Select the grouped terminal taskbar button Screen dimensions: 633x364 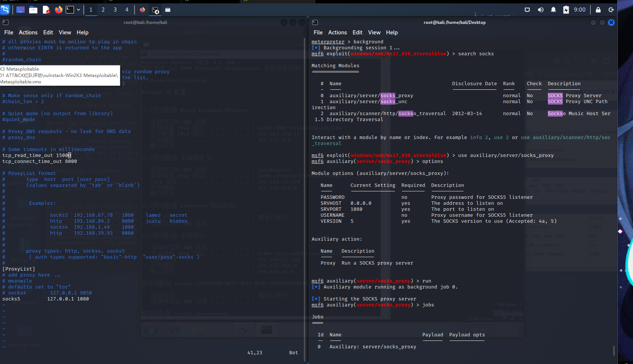tap(155, 10)
